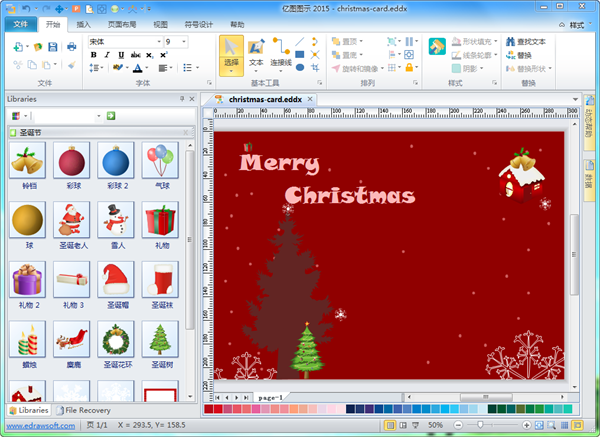Screen dimensions: 600x437
Task: Close the christmas-card.eddx document tab
Action: point(310,99)
